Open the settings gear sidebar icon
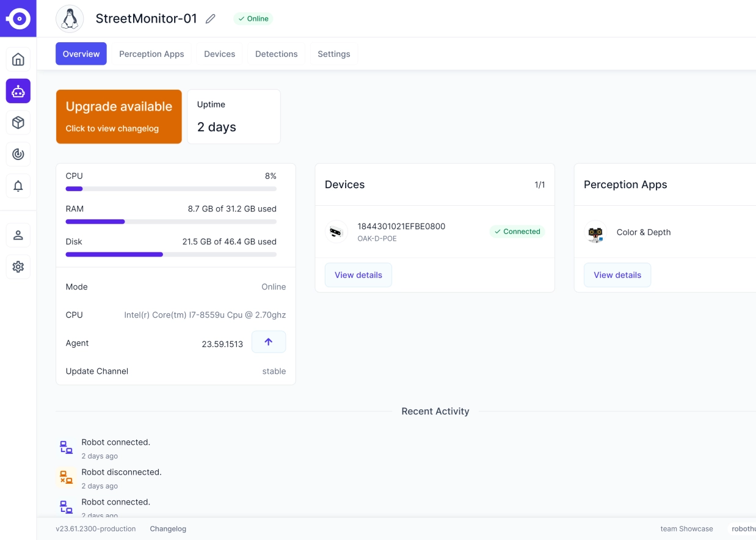The image size is (756, 540). click(x=18, y=267)
